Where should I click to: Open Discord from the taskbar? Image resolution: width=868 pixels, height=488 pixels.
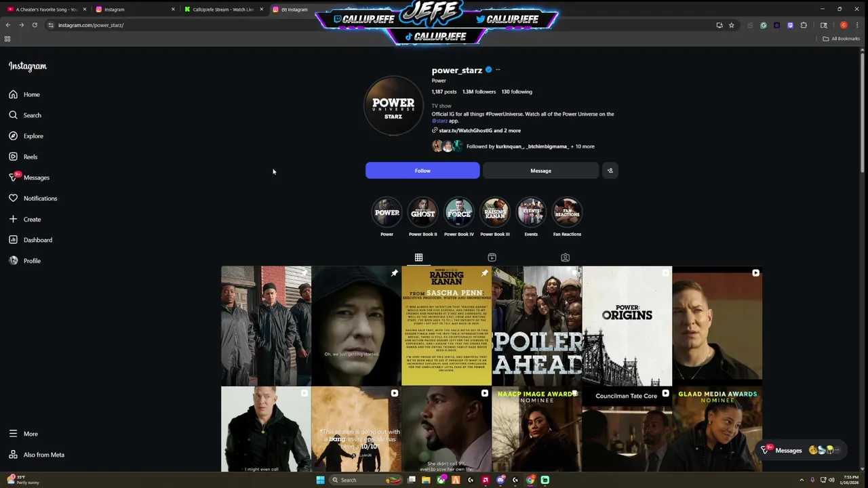[500, 480]
